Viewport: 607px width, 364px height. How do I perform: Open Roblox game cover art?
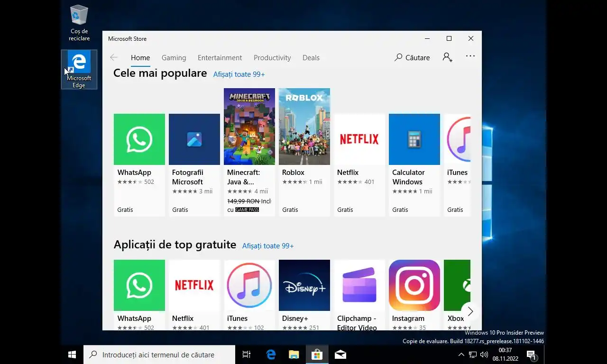tap(304, 127)
